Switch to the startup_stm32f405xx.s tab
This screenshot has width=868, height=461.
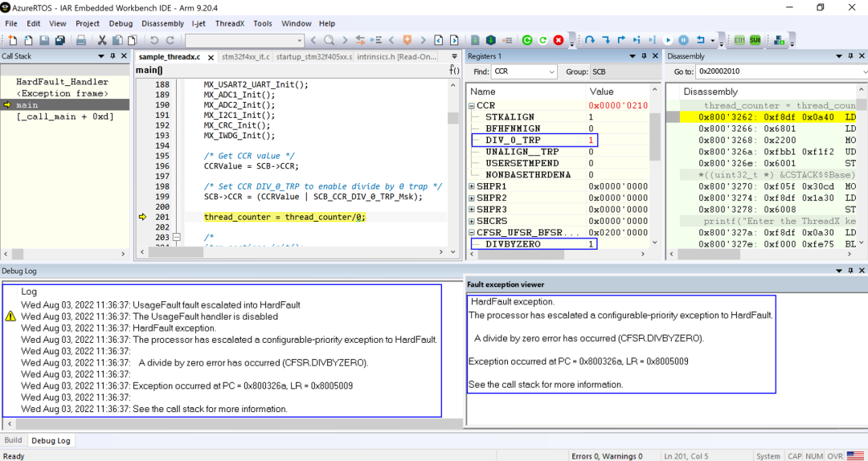tap(314, 56)
